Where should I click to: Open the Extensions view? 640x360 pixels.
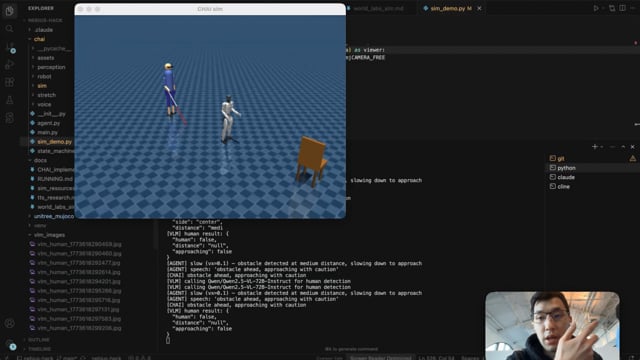(9, 82)
